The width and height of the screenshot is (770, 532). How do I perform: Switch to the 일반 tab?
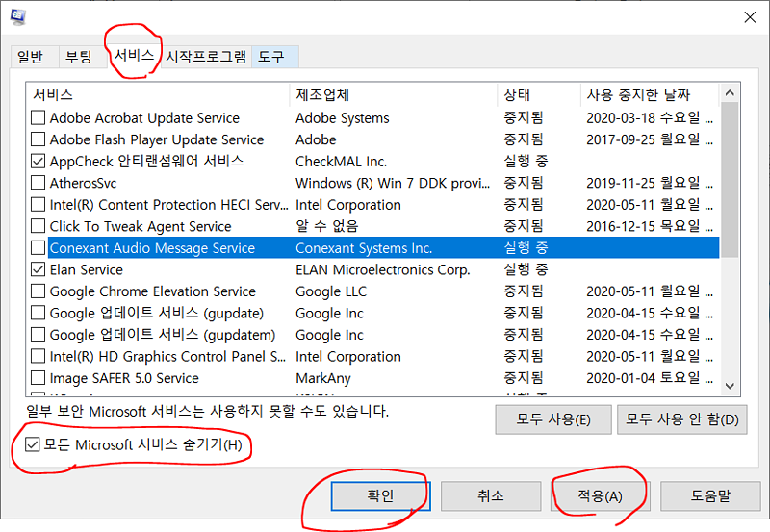31,57
